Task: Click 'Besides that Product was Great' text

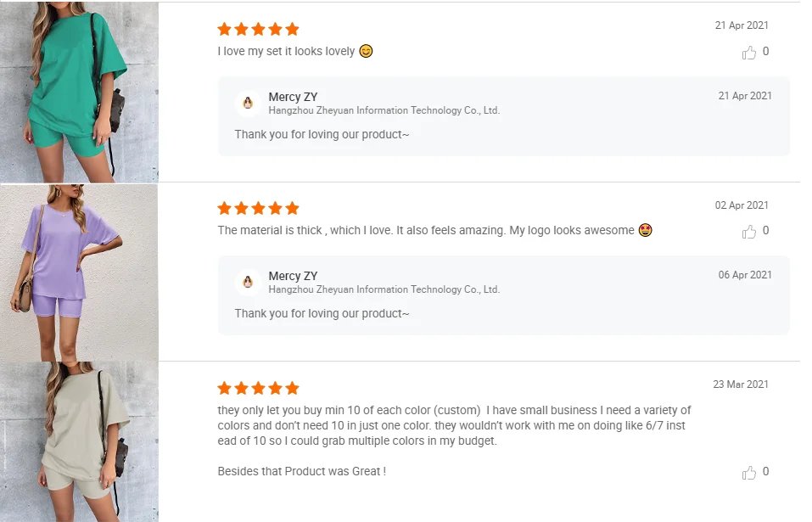Action: coord(301,471)
